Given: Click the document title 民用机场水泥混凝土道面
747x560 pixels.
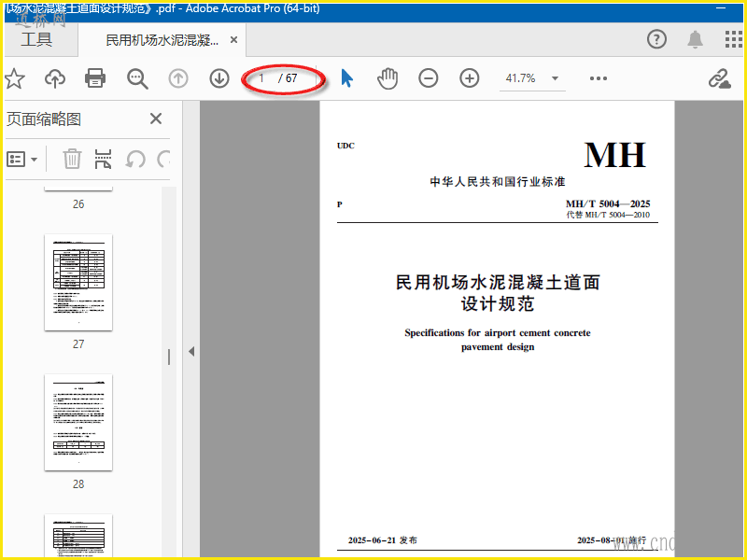Looking at the screenshot, I should (498, 283).
